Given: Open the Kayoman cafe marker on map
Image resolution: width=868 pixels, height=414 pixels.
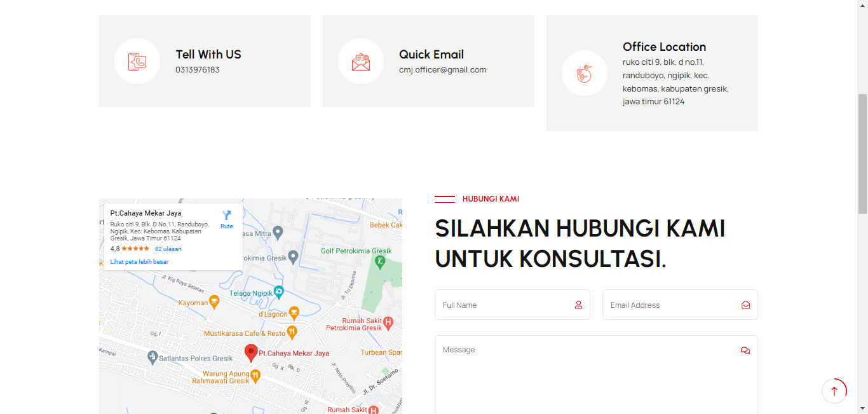Looking at the screenshot, I should tap(214, 302).
